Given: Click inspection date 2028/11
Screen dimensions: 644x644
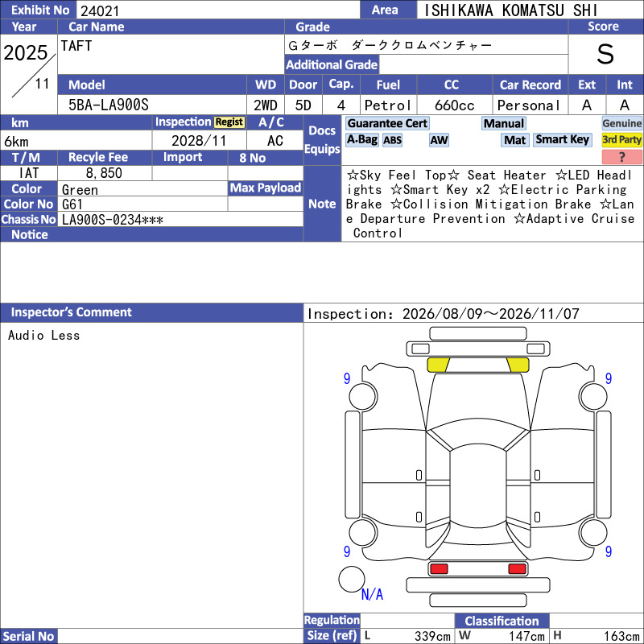Looking at the screenshot, I should (x=199, y=141).
